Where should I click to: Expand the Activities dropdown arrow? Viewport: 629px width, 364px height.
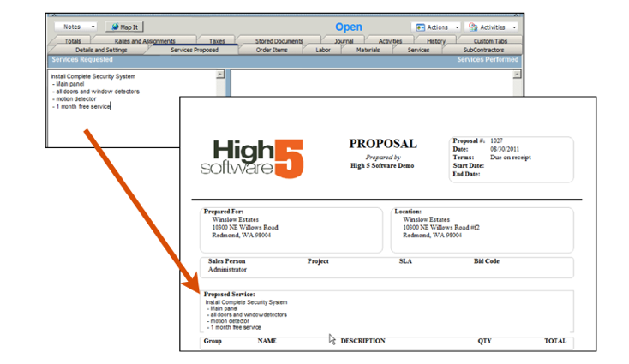click(x=514, y=27)
